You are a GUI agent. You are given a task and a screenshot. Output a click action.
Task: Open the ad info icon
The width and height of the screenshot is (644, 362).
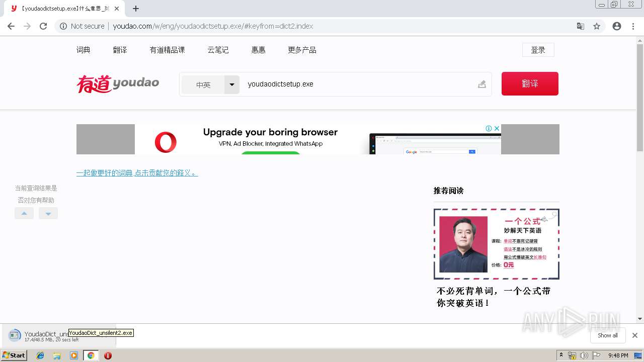[x=489, y=128]
